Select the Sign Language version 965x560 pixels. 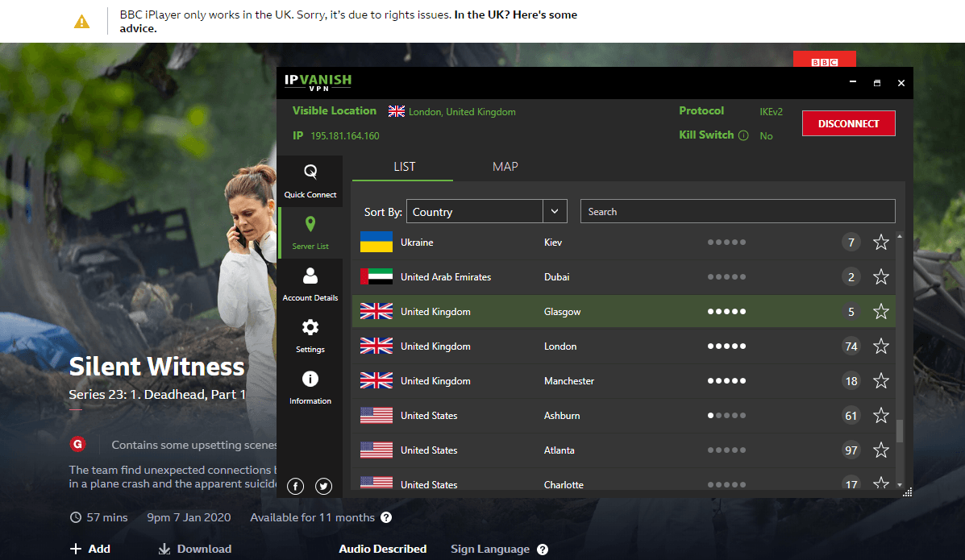tap(490, 549)
